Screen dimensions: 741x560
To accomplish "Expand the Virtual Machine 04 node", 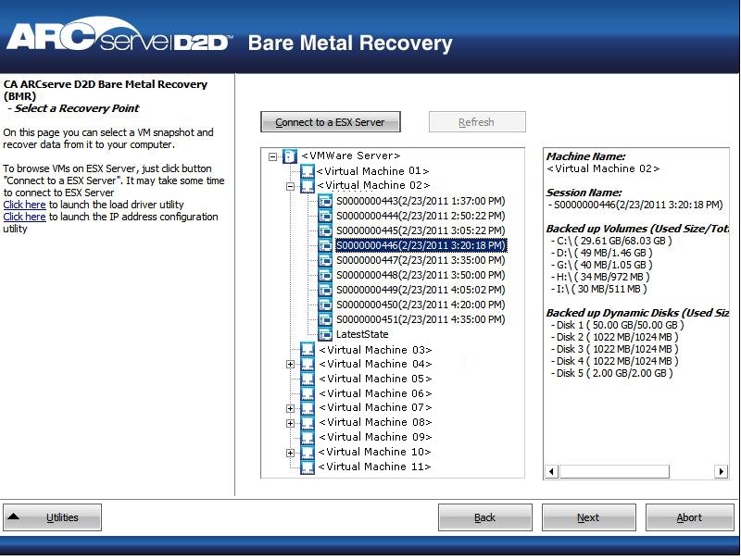I will [290, 364].
